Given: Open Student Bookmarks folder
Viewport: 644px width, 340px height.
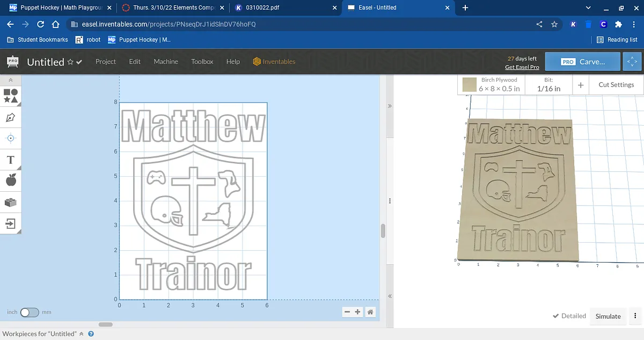Looking at the screenshot, I should [x=38, y=40].
